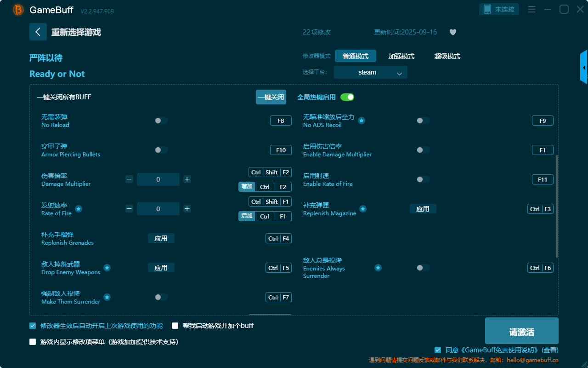Click Ctrl F3 hotkey box
This screenshot has height=368, width=588.
(x=540, y=209)
